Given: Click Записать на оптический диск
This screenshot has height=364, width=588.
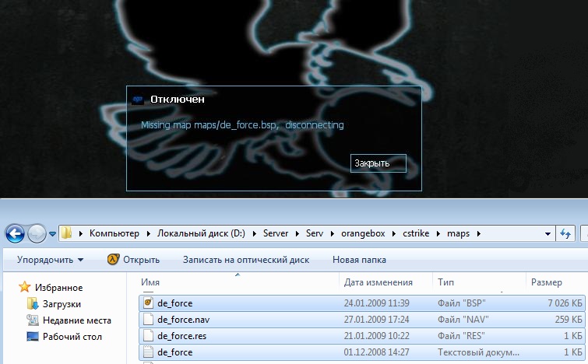Looking at the screenshot, I should [246, 260].
